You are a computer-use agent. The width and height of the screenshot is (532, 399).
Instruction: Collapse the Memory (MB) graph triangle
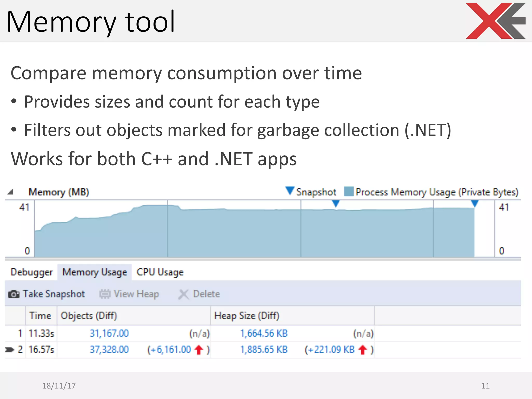click(10, 192)
